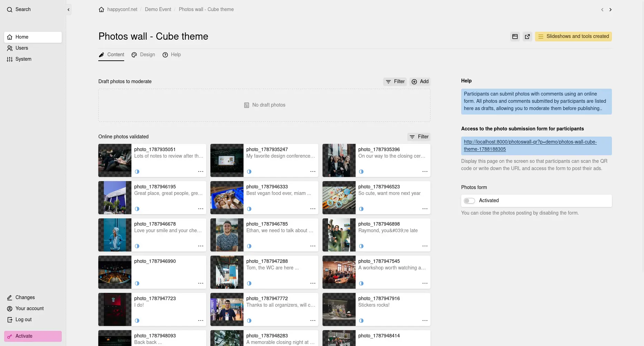Open options menu for photo_1787935396

pos(425,172)
